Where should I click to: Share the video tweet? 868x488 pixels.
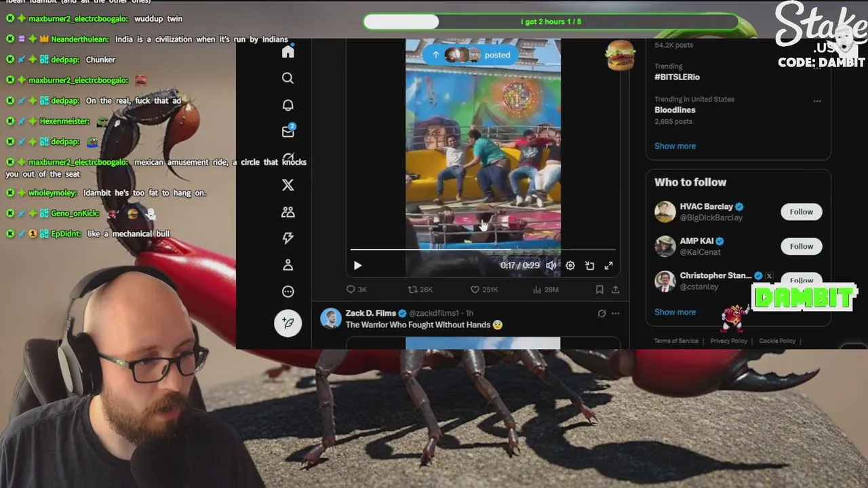tap(615, 289)
